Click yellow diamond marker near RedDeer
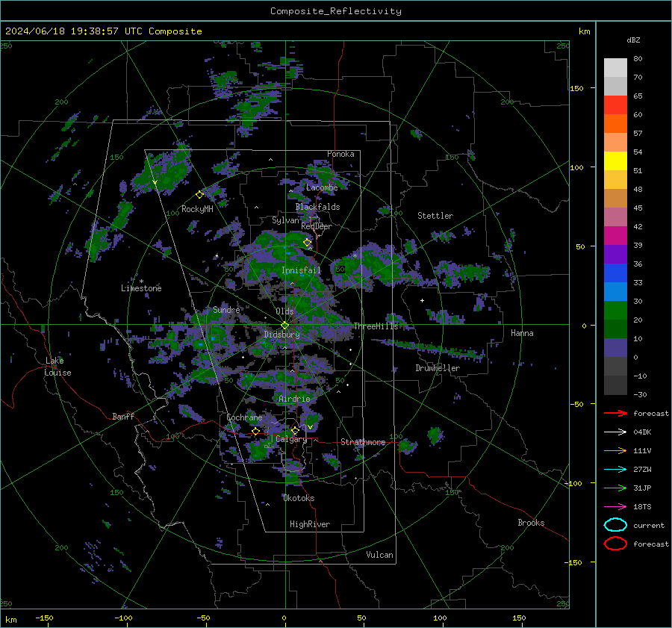The image size is (672, 628). (x=308, y=243)
